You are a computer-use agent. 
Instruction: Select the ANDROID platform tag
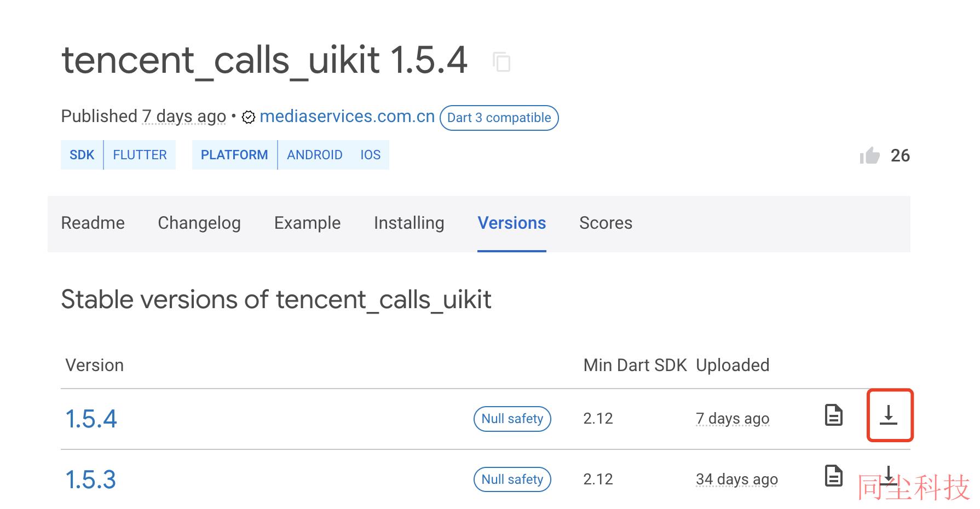coord(315,155)
